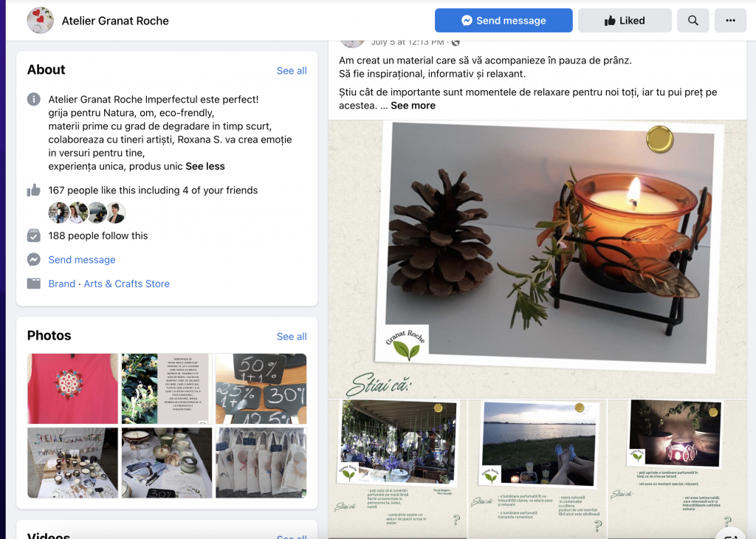756x539 pixels.
Task: Open the pink shirt photo thumbnail
Action: pyautogui.click(x=72, y=388)
